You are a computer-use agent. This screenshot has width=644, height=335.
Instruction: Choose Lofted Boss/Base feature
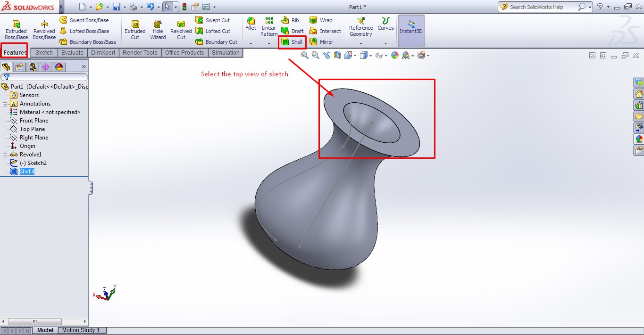click(84, 31)
